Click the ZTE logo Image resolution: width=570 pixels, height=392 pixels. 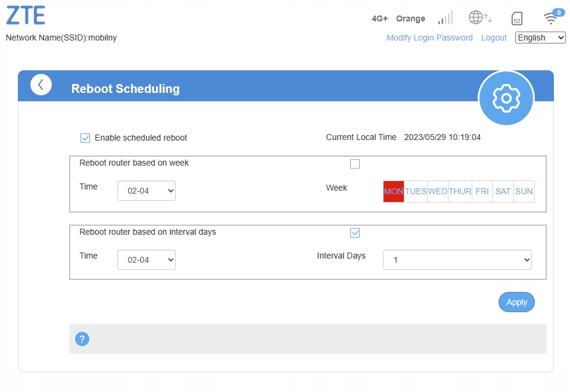[26, 15]
